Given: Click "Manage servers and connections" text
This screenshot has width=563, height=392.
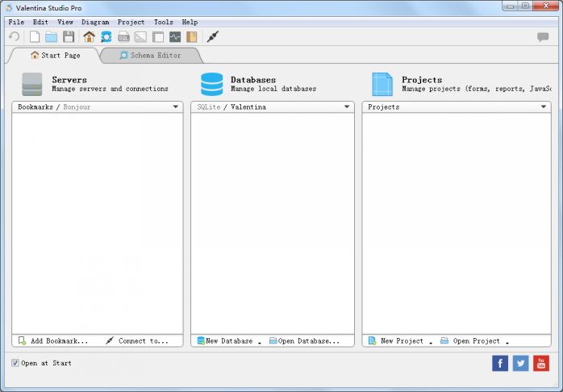Looking at the screenshot, I should pyautogui.click(x=110, y=89).
